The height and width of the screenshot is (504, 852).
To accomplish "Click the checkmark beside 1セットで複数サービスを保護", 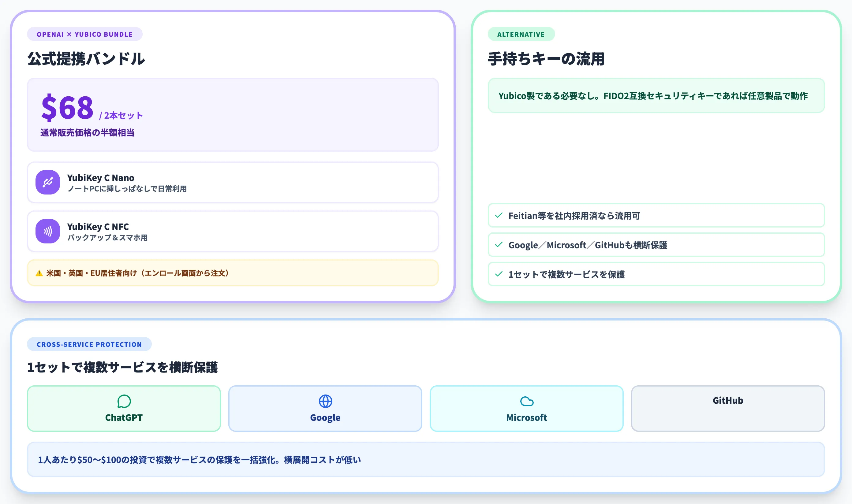I will click(499, 274).
